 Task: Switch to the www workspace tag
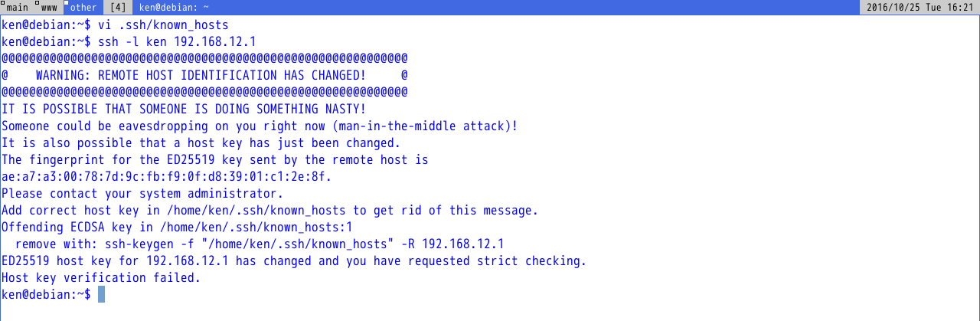click(x=49, y=8)
